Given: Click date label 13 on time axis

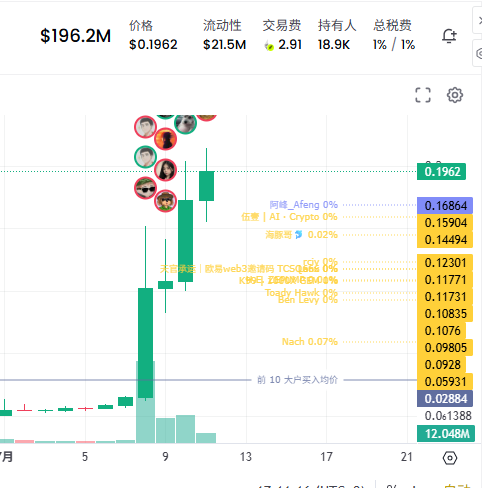Looking at the screenshot, I should tap(246, 457).
